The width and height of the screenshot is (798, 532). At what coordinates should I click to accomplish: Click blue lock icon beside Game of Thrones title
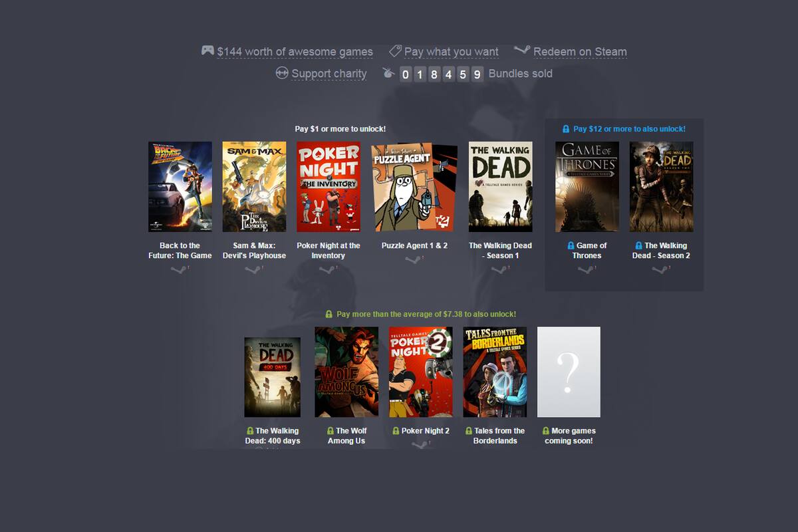tap(572, 245)
